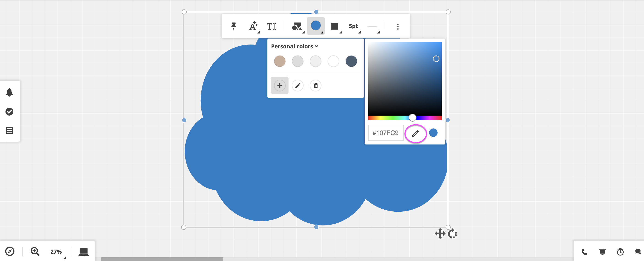The height and width of the screenshot is (261, 644).
Task: Add a new personal color
Action: pos(280,86)
